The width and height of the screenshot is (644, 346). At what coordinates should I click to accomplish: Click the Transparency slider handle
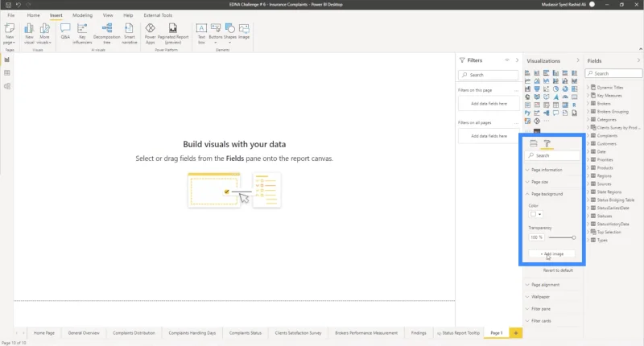click(x=574, y=237)
